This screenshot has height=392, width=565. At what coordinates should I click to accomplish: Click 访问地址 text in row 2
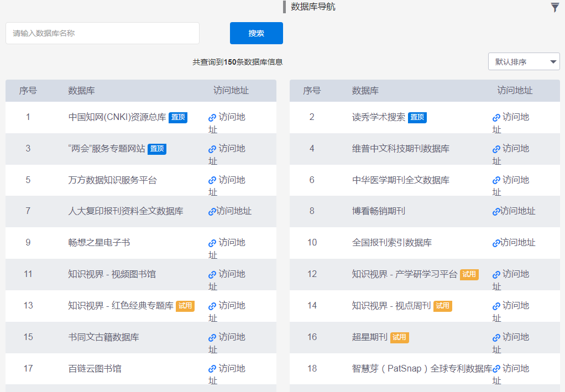tap(511, 123)
